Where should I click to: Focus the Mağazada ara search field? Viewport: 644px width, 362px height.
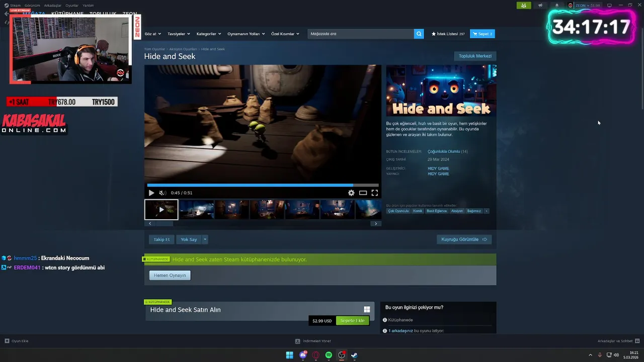pyautogui.click(x=360, y=34)
